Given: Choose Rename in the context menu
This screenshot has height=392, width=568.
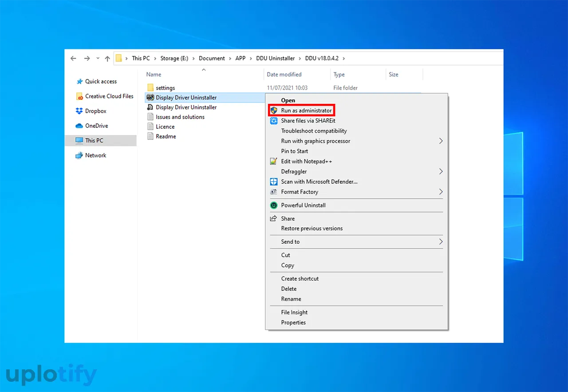Looking at the screenshot, I should (x=291, y=299).
